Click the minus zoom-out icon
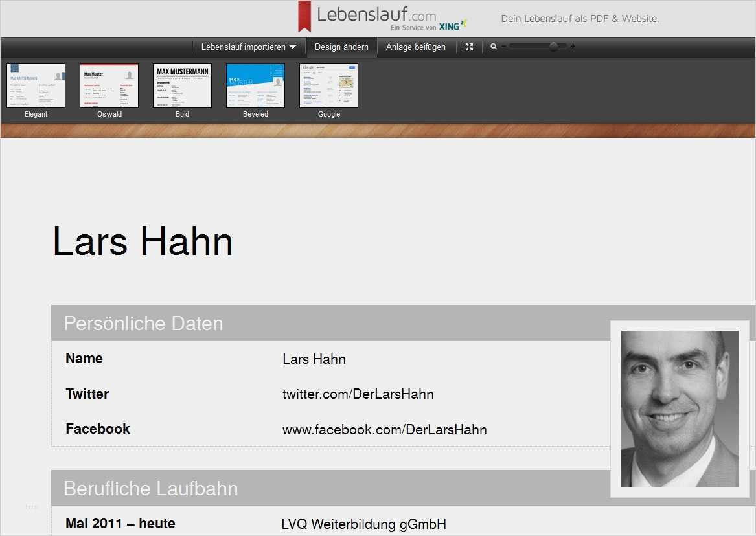756x536 pixels. tap(503, 47)
